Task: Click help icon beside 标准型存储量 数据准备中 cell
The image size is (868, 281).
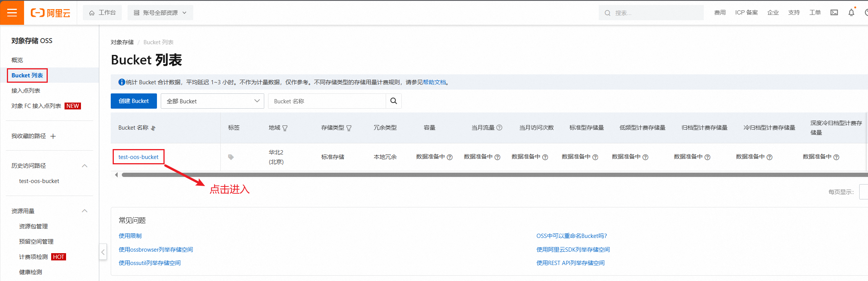Action: point(595,157)
